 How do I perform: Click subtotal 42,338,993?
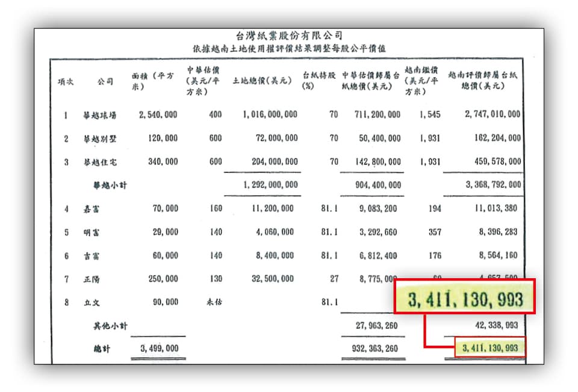(497, 325)
